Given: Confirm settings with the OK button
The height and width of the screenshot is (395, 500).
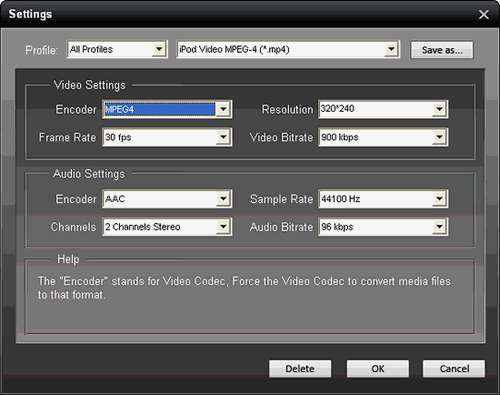Looking at the screenshot, I should point(378,369).
